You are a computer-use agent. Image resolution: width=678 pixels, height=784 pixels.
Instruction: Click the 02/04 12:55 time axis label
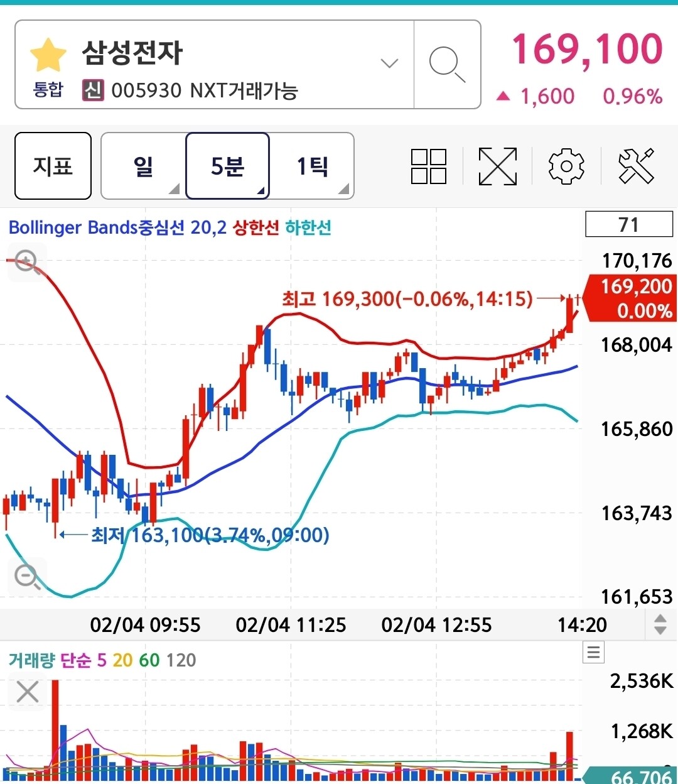[x=436, y=625]
